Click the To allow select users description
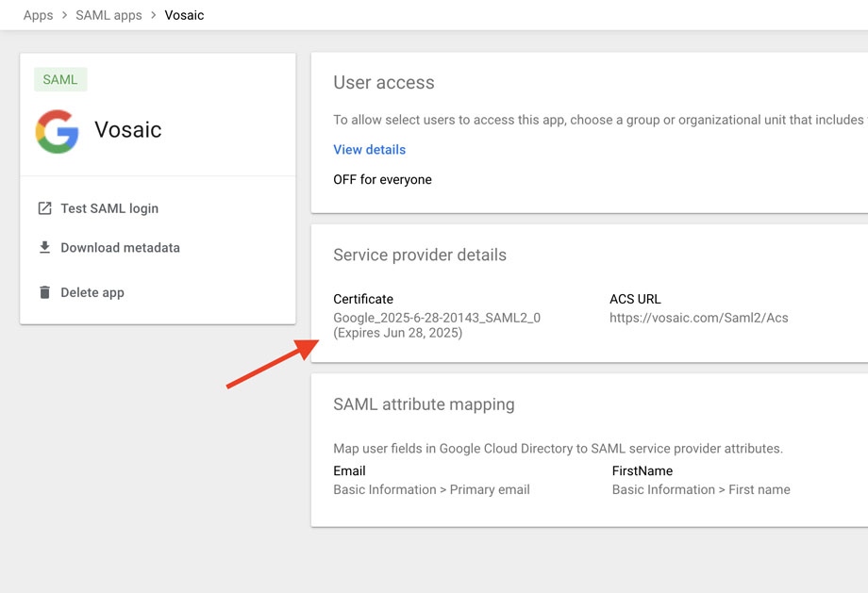This screenshot has height=593, width=868. pos(601,120)
